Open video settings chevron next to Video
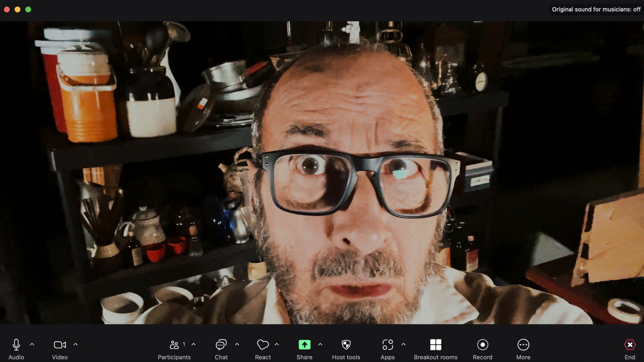The height and width of the screenshot is (362, 644). (x=76, y=344)
